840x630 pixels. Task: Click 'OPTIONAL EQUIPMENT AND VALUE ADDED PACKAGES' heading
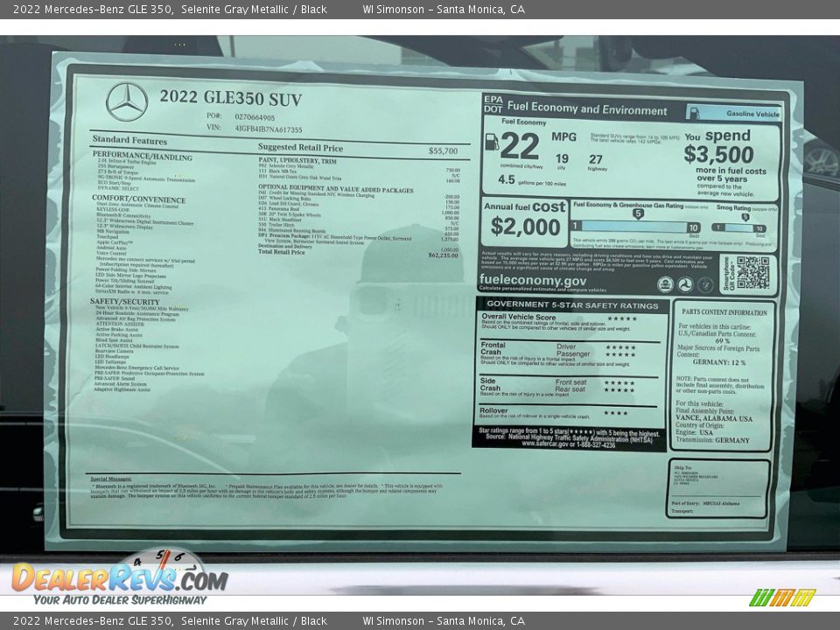coord(336,189)
